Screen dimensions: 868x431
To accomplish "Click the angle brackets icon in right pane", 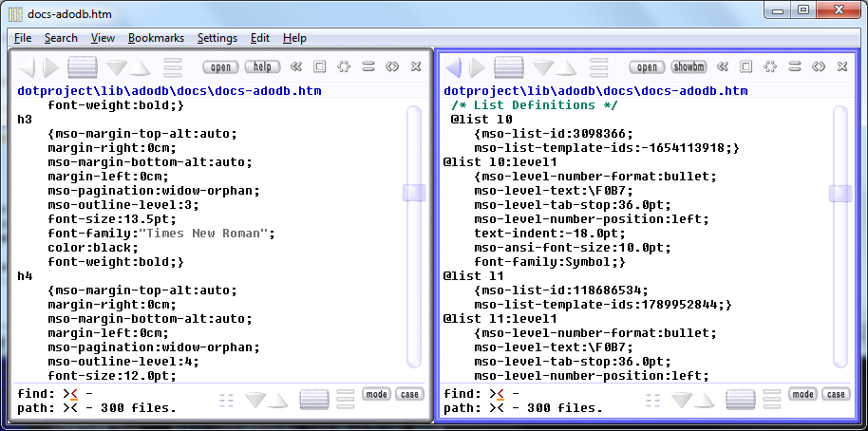I will pyautogui.click(x=819, y=67).
